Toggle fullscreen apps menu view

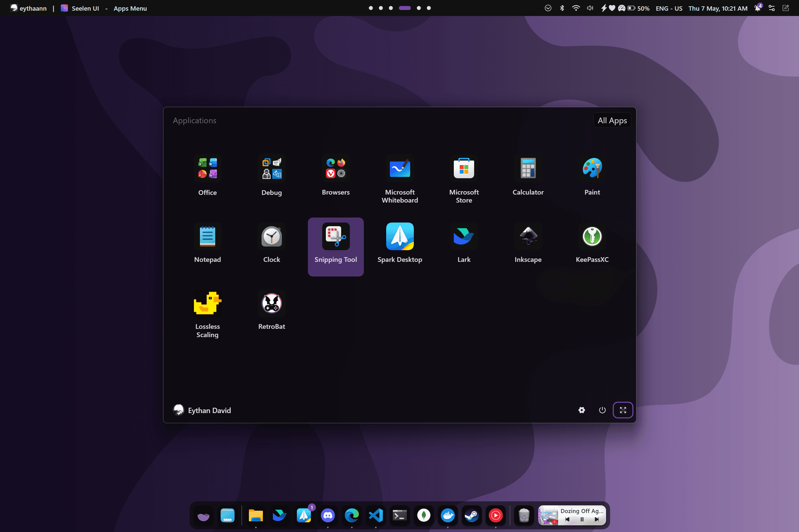(x=623, y=410)
